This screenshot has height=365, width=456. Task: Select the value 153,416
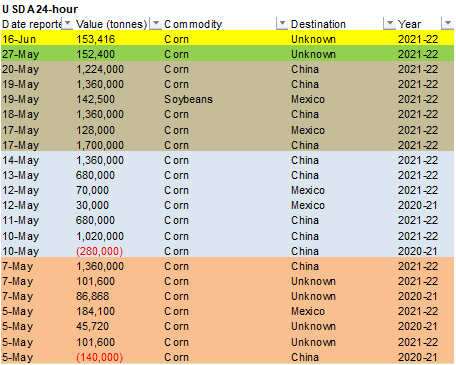pyautogui.click(x=96, y=39)
